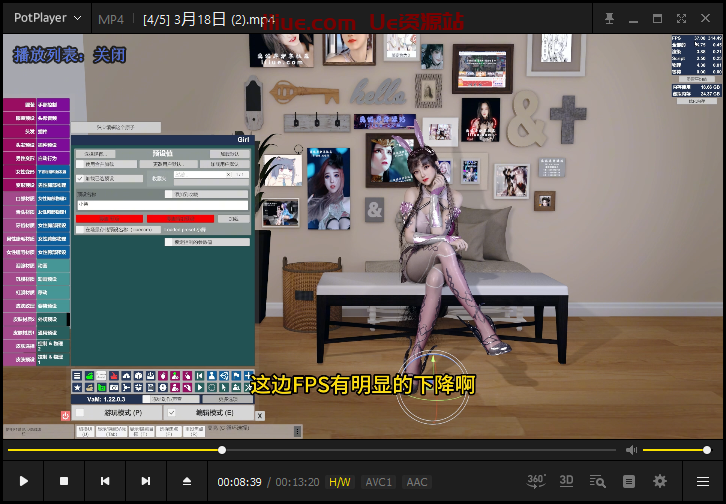726x504 pixels.
Task: Stop the video with the stop button
Action: coord(64,481)
